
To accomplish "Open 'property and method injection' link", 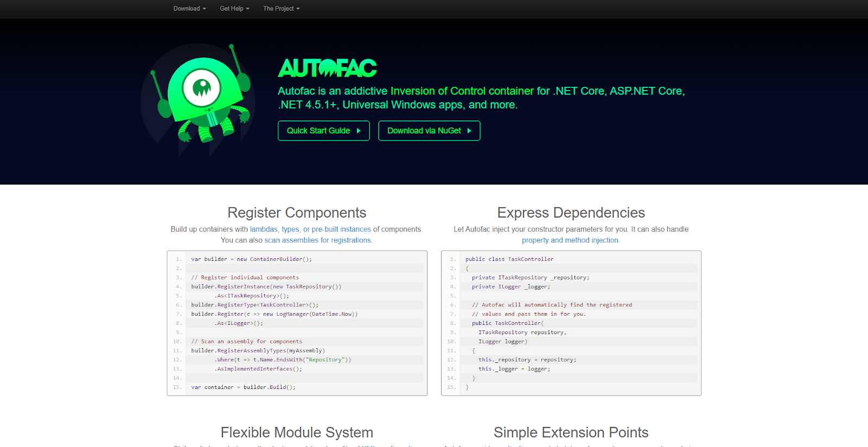I will coord(570,240).
